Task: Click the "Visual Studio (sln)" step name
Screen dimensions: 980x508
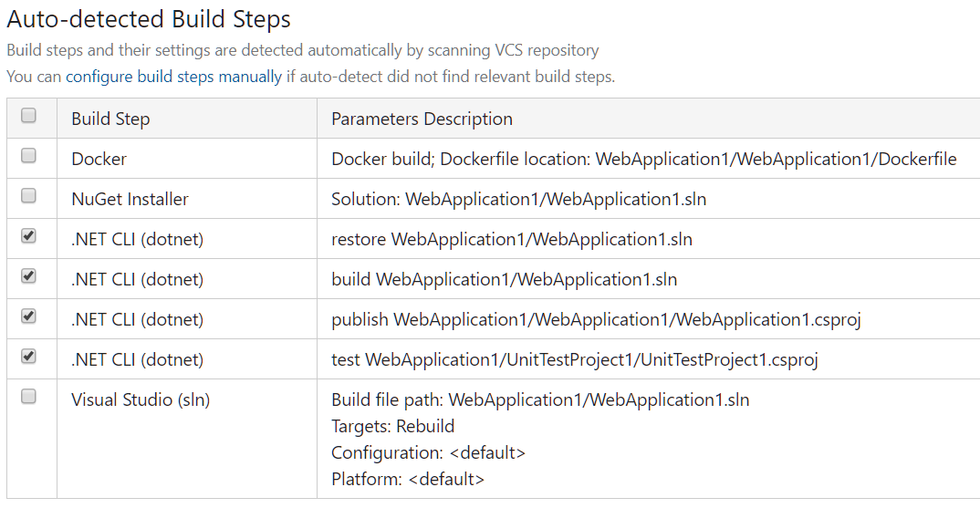Action: [x=141, y=399]
